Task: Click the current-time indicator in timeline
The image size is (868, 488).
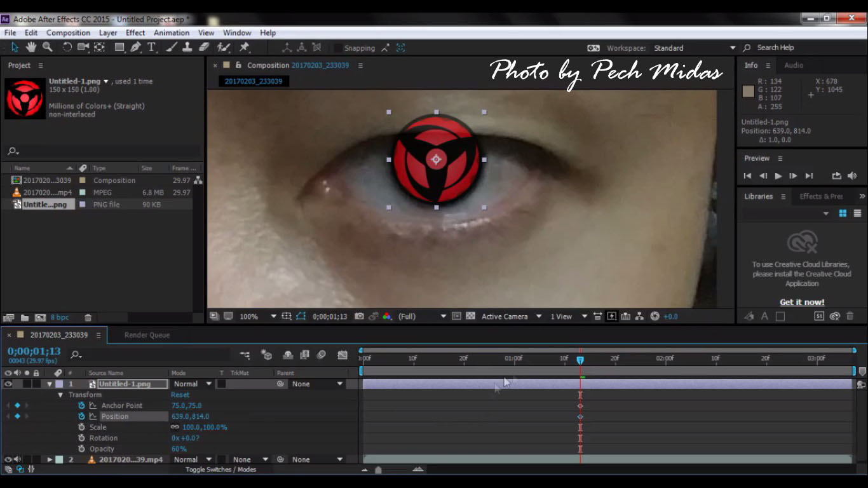Action: (580, 360)
